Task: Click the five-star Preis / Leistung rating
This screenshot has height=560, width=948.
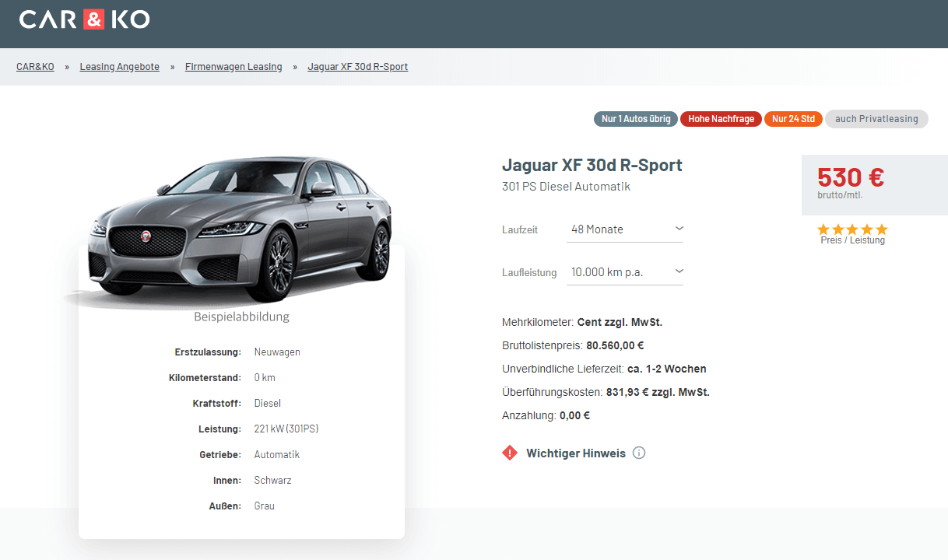Action: coord(852,229)
